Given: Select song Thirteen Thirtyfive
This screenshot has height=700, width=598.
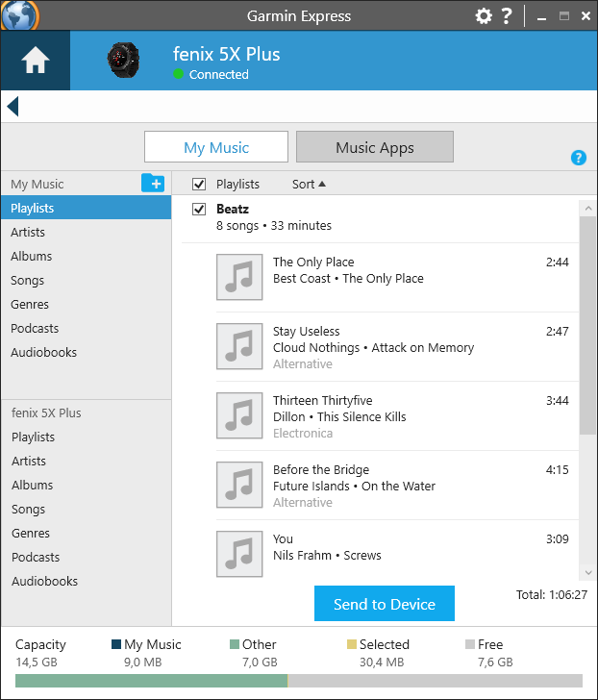Looking at the screenshot, I should pyautogui.click(x=398, y=416).
